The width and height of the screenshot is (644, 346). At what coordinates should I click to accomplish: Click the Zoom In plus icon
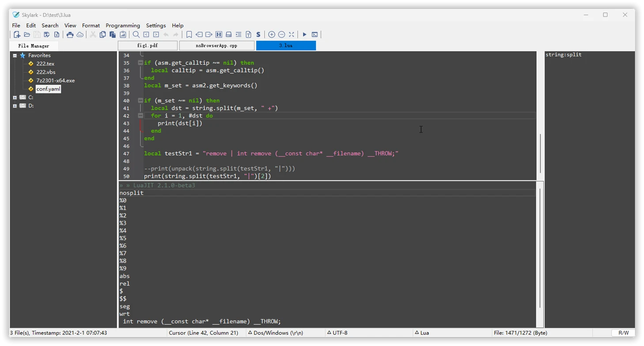272,34
